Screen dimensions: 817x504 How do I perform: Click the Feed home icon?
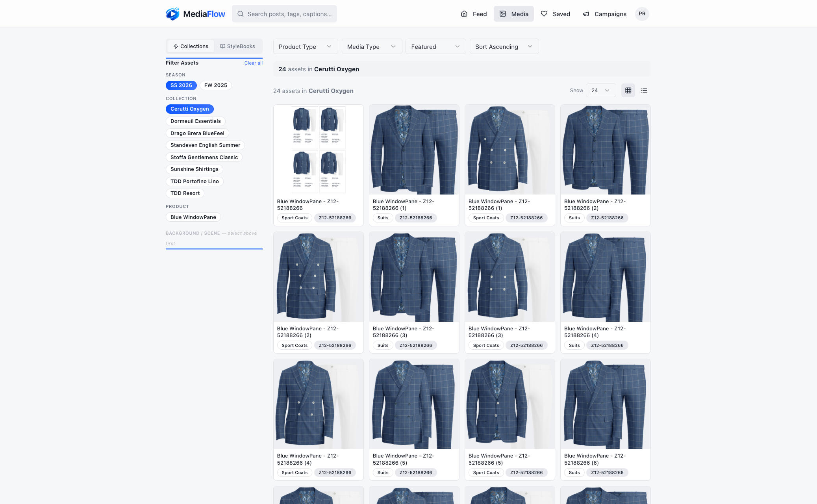click(464, 14)
